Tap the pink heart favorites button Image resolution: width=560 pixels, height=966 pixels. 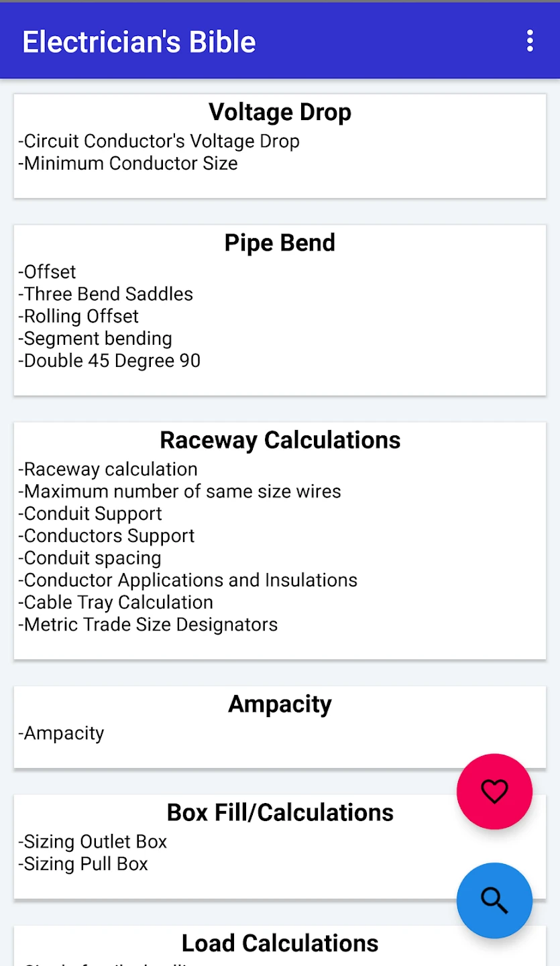494,792
